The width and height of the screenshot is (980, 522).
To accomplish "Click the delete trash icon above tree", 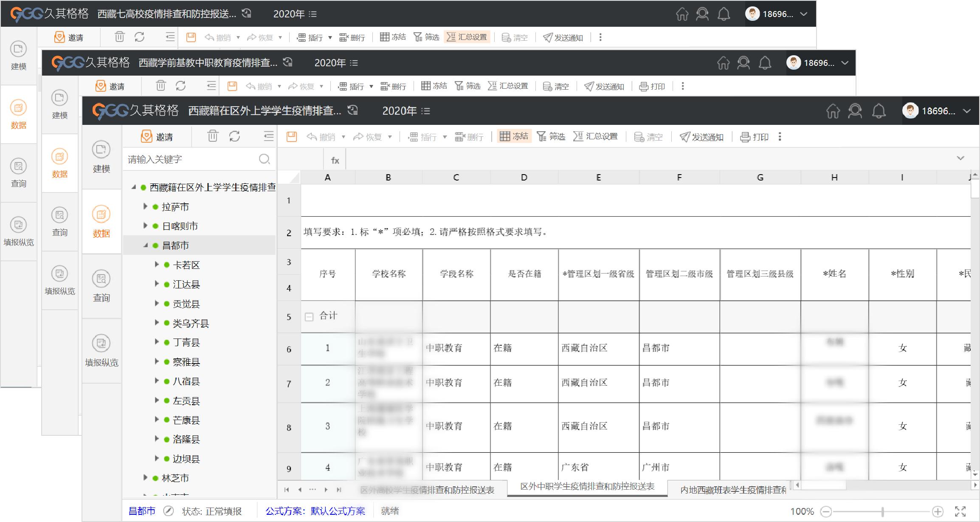I will click(213, 136).
